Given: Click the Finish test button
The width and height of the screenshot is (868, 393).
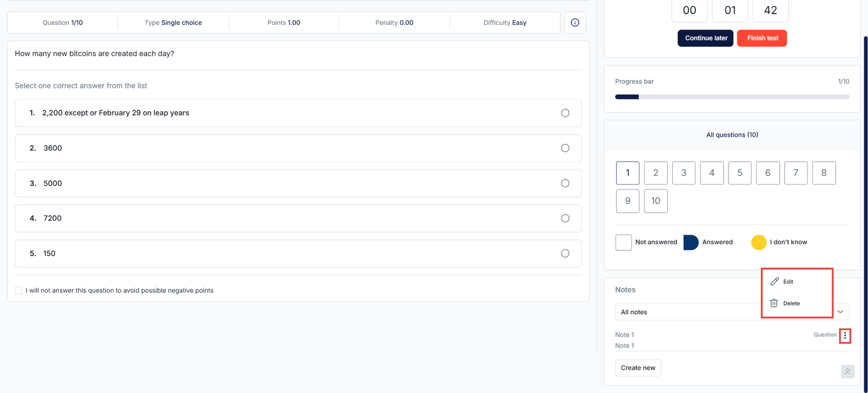Looking at the screenshot, I should pos(762,38).
